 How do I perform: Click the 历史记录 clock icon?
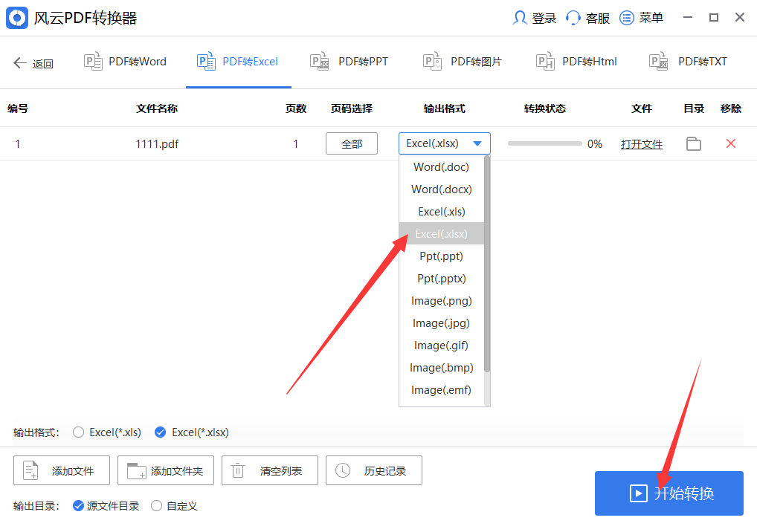click(343, 470)
